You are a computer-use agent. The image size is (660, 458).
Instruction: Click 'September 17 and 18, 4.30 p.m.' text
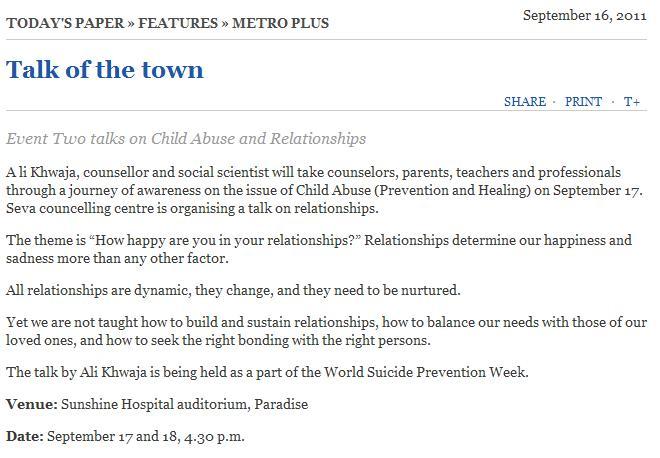pyautogui.click(x=146, y=436)
